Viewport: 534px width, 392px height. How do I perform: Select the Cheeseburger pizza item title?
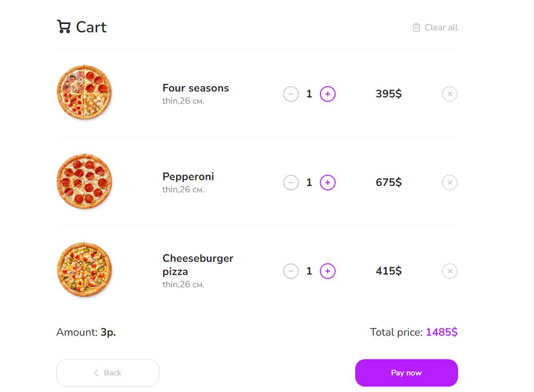pos(198,265)
